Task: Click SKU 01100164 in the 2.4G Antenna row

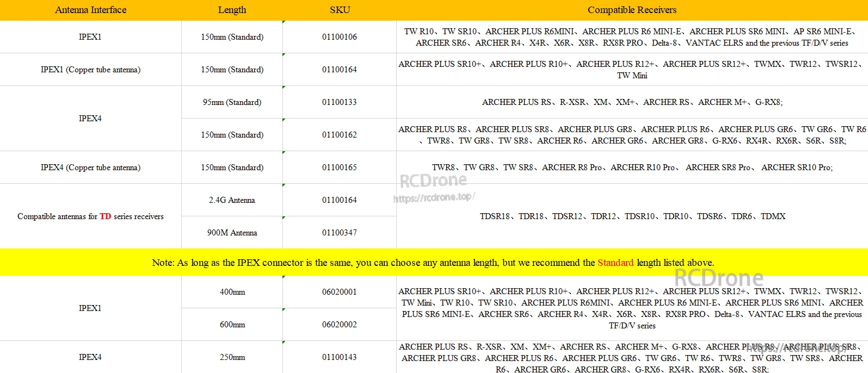Action: 340,200
